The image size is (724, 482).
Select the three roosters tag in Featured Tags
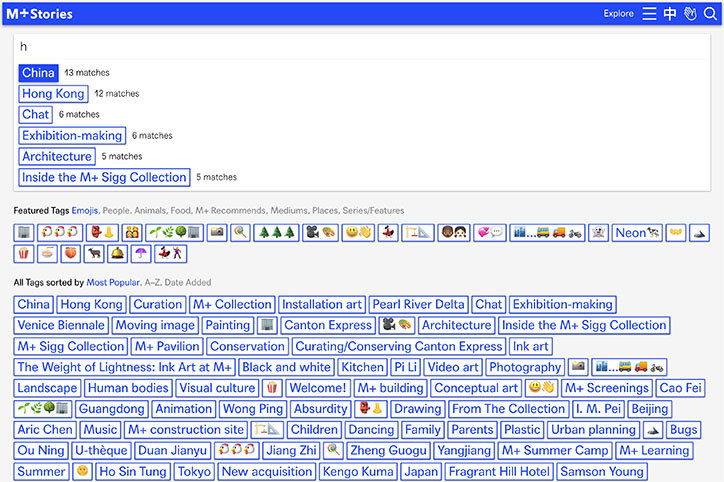pos(60,233)
